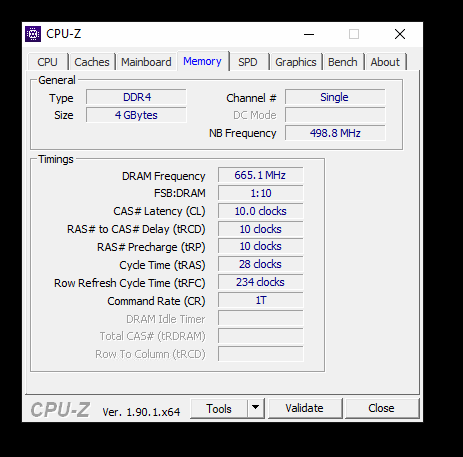
Task: Click the DRAM Frequency label
Action: tap(164, 176)
